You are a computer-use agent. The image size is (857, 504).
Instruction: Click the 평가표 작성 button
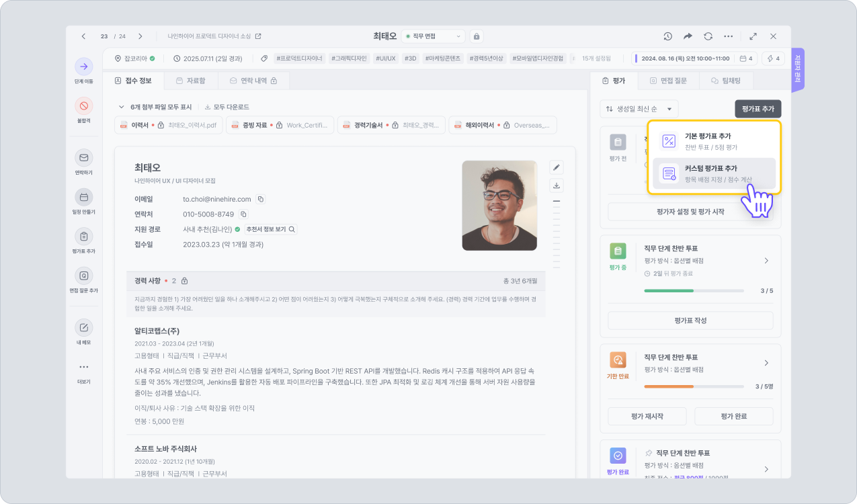(x=690, y=321)
